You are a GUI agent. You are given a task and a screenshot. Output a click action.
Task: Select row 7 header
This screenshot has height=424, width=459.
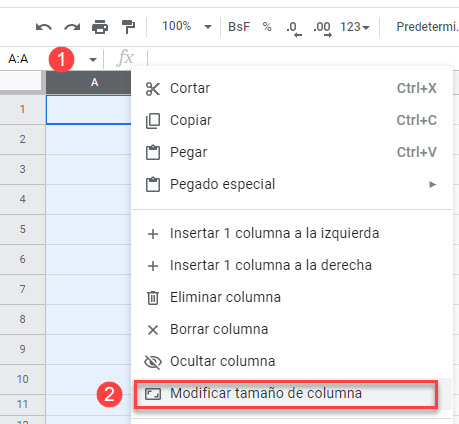click(x=22, y=289)
